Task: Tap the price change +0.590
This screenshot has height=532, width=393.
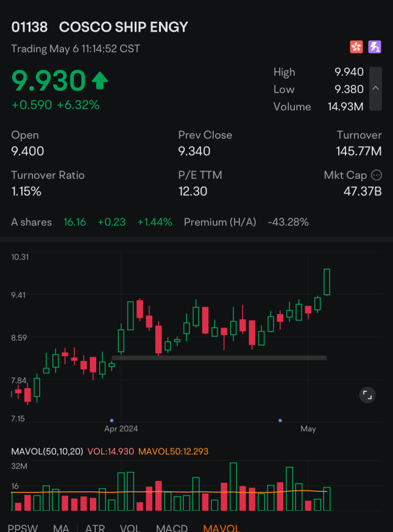Action: coord(32,105)
